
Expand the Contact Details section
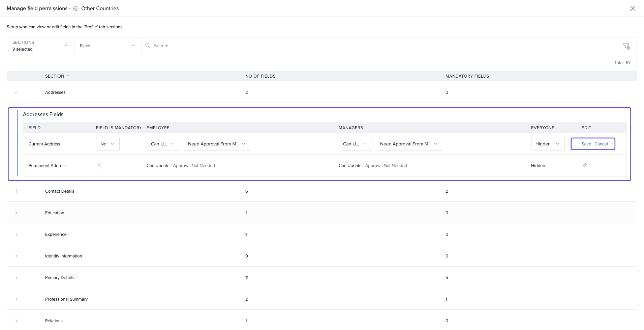click(x=17, y=191)
